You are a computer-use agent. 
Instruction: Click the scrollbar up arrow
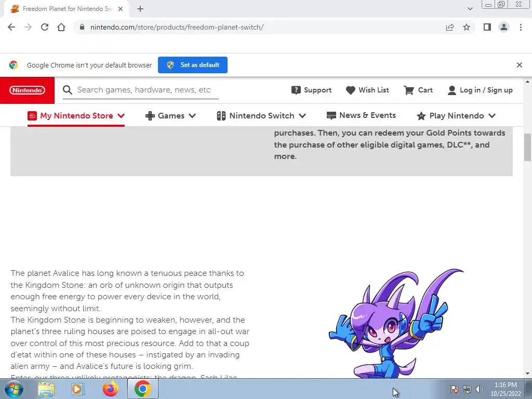coord(527,82)
